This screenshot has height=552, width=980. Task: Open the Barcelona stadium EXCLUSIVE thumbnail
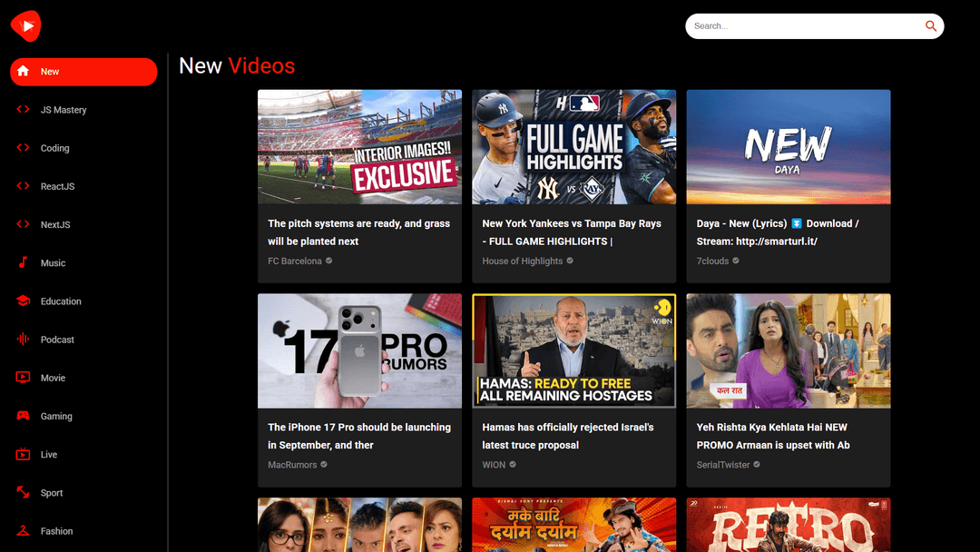click(x=359, y=147)
